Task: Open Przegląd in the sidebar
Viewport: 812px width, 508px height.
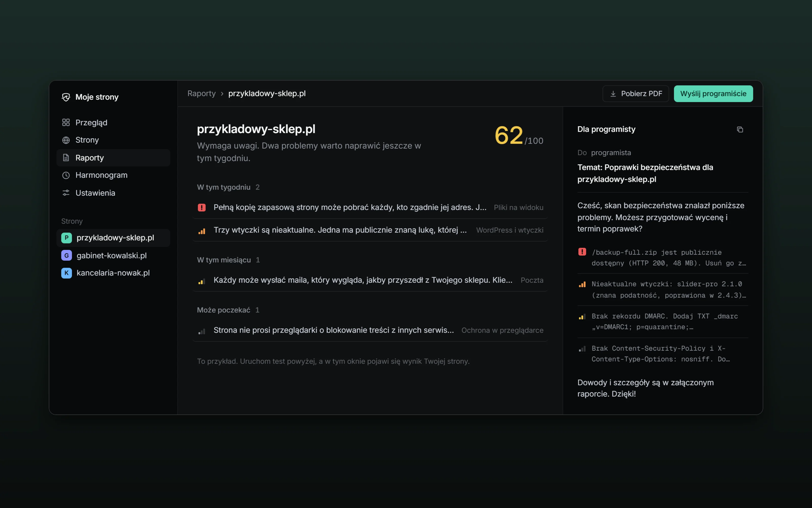Action: tap(113, 123)
